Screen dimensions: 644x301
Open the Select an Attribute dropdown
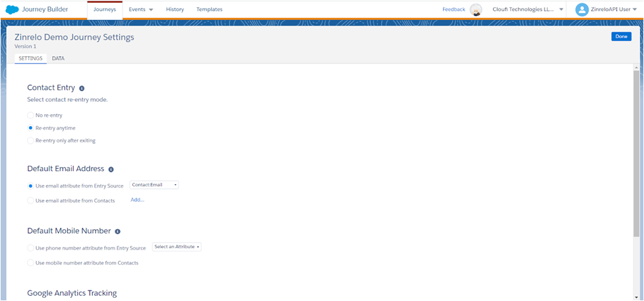click(177, 247)
